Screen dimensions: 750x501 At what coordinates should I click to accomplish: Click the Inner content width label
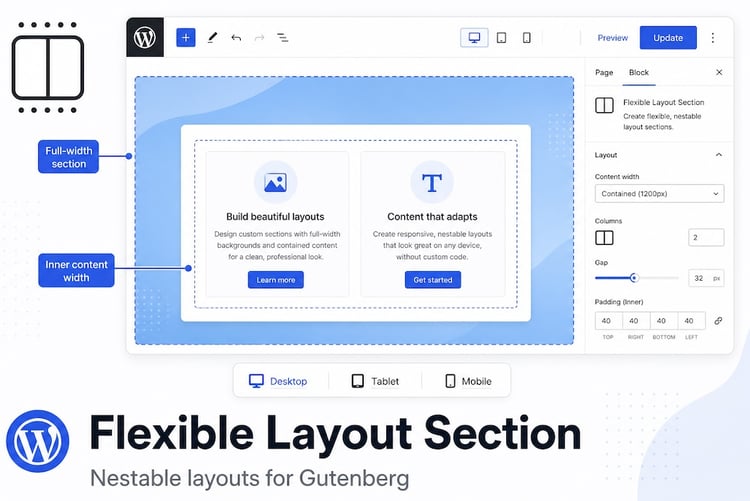(x=76, y=270)
